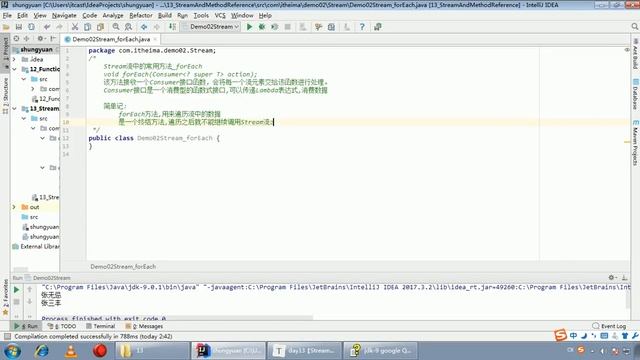Click the Open folder toolbar icon
The height and width of the screenshot is (360, 640).
coord(6,27)
